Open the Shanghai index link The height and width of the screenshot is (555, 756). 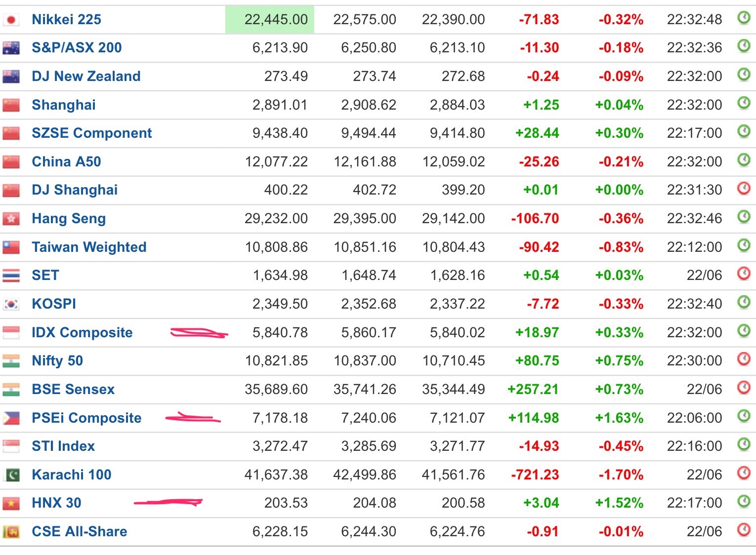[x=64, y=105]
